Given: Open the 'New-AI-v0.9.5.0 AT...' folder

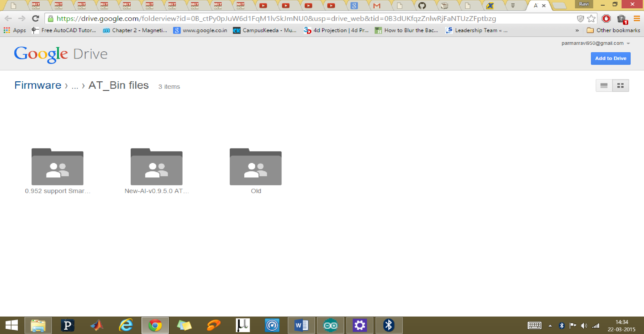Looking at the screenshot, I should tap(156, 167).
